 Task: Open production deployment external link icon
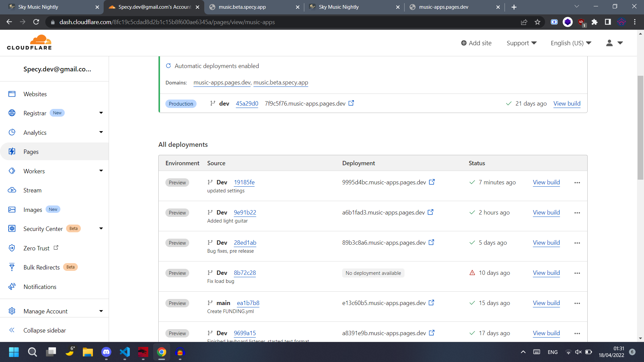[x=351, y=103]
